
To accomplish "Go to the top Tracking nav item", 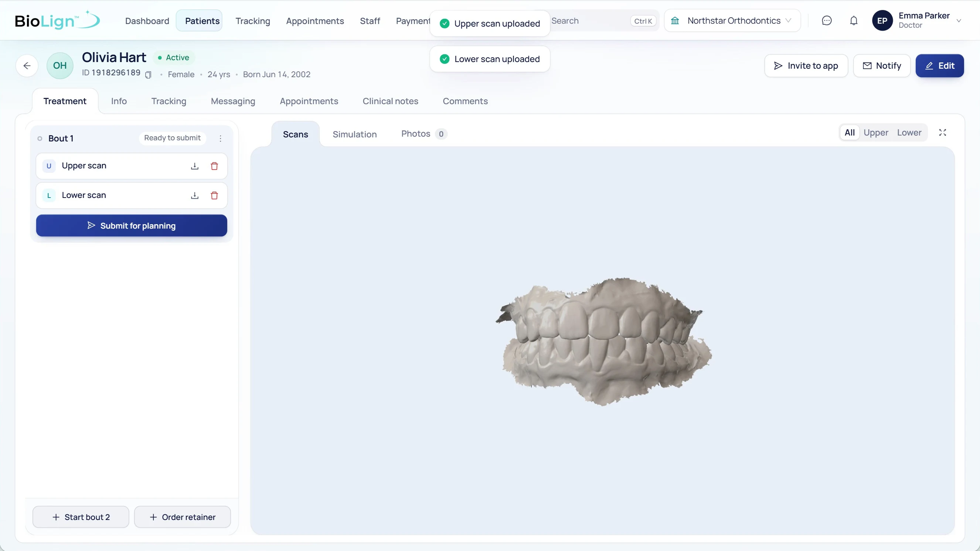I will (x=253, y=21).
